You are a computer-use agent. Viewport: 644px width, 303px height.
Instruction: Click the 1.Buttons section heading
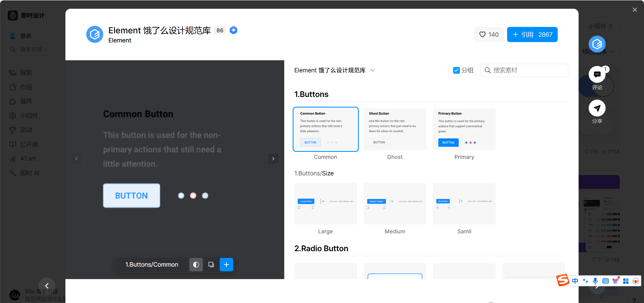click(311, 94)
